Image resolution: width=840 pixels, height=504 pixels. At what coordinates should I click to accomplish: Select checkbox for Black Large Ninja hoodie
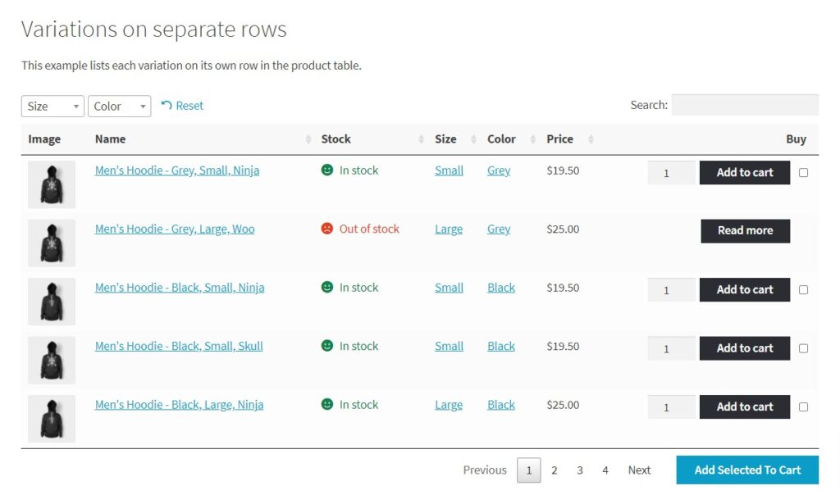tap(803, 406)
